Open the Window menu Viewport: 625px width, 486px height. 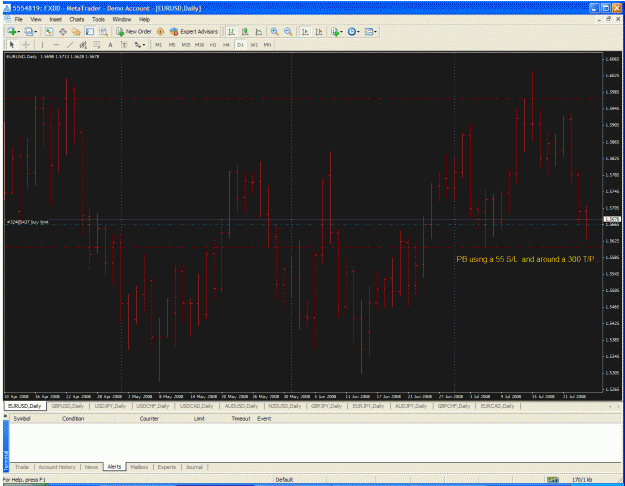[x=122, y=19]
